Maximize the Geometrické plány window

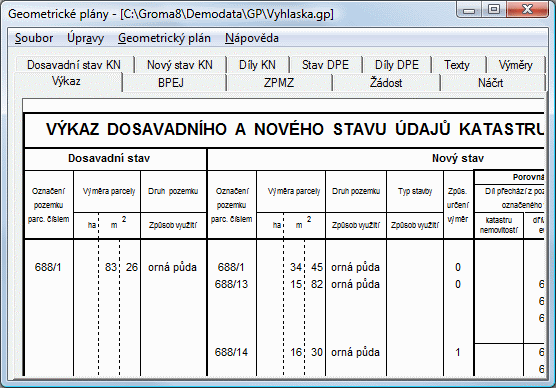494,10
